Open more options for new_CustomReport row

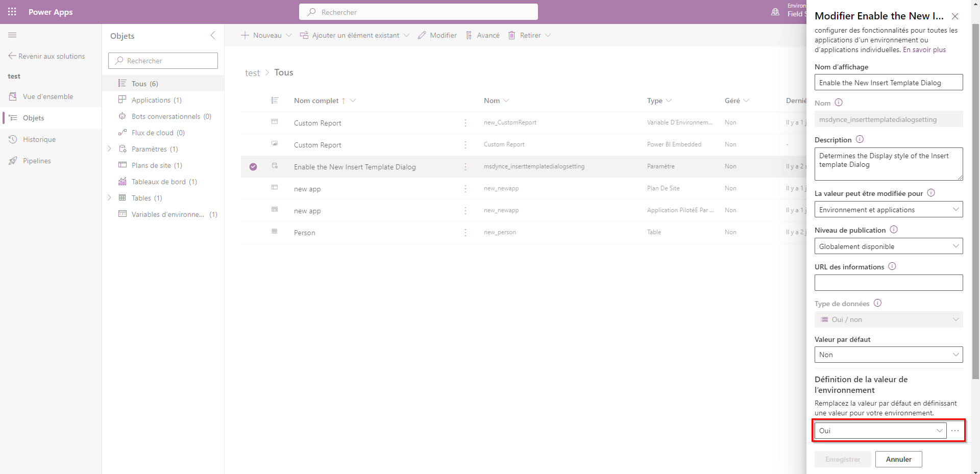click(465, 123)
